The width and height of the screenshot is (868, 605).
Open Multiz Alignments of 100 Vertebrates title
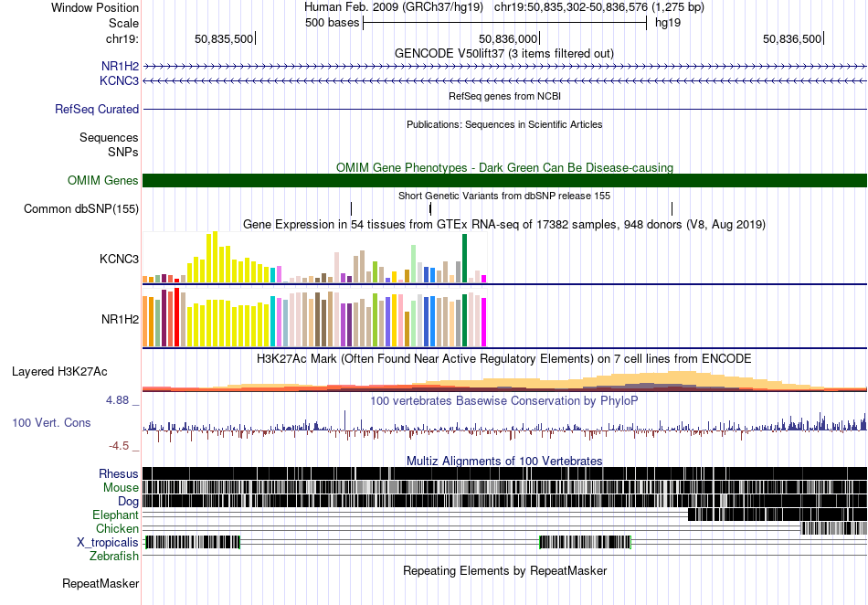point(504,461)
